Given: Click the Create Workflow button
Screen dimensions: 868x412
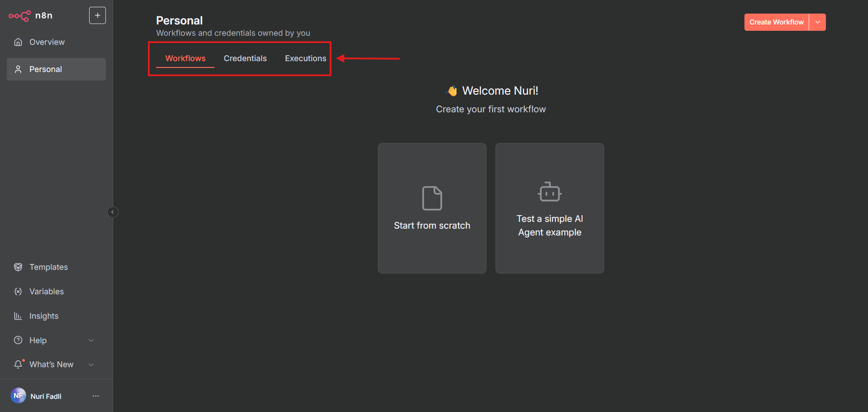Looking at the screenshot, I should pos(777,22).
